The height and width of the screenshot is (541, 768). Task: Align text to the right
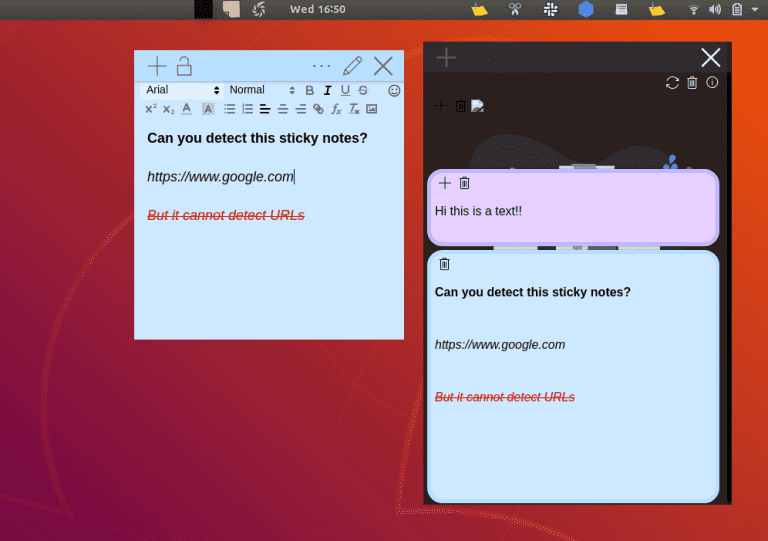click(301, 109)
